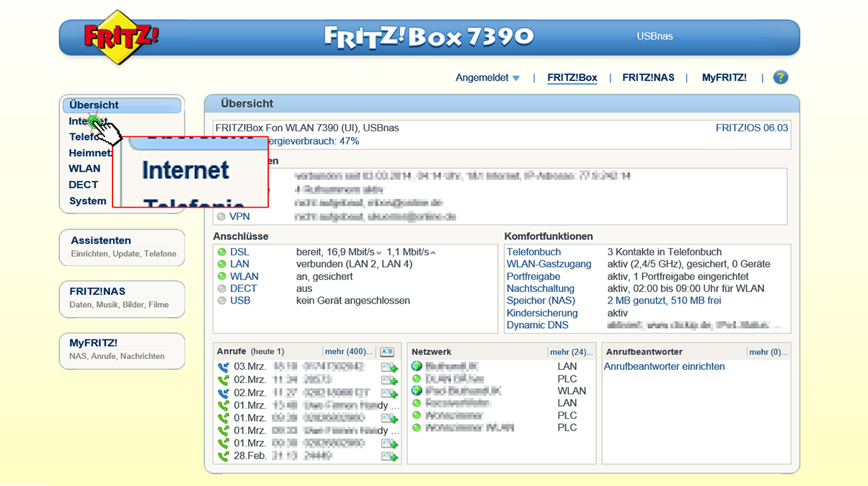Viewport: 868px width, 486px height.
Task: Open the DECT link under Anschlüsse
Action: tap(244, 288)
